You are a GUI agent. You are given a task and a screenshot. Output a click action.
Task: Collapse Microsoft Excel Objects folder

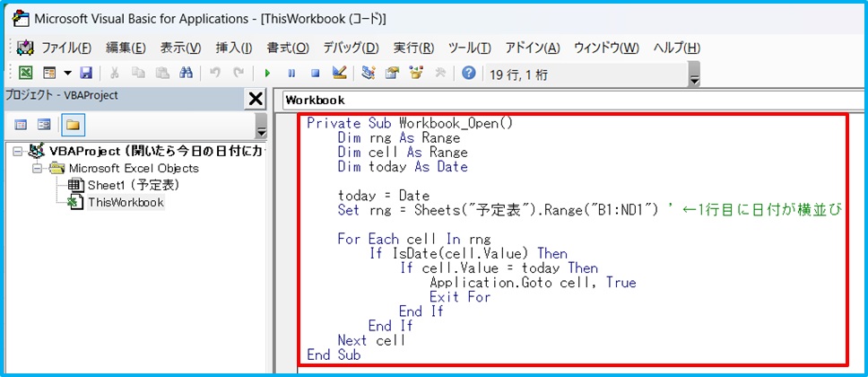(x=39, y=168)
